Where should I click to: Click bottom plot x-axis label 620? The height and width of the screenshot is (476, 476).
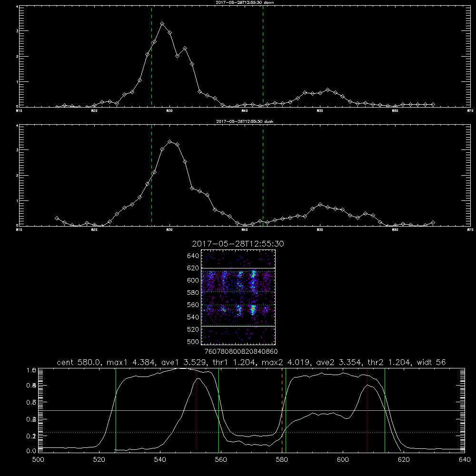pos(404,460)
